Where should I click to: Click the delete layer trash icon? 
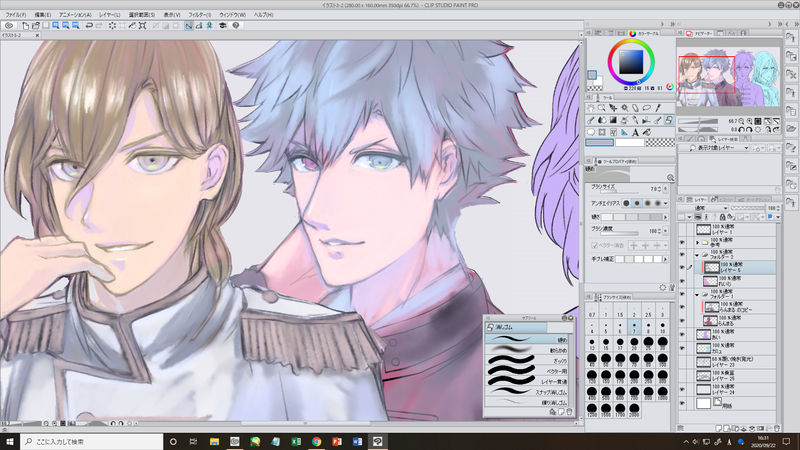777,428
